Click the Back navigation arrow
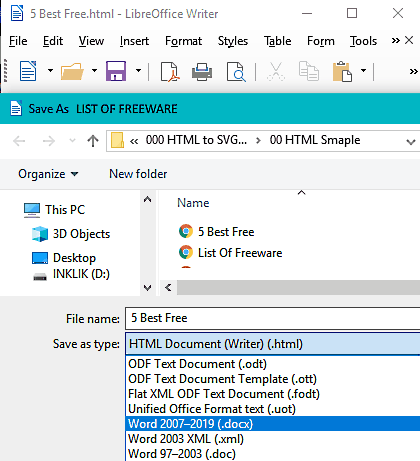The image size is (420, 461). 19,141
